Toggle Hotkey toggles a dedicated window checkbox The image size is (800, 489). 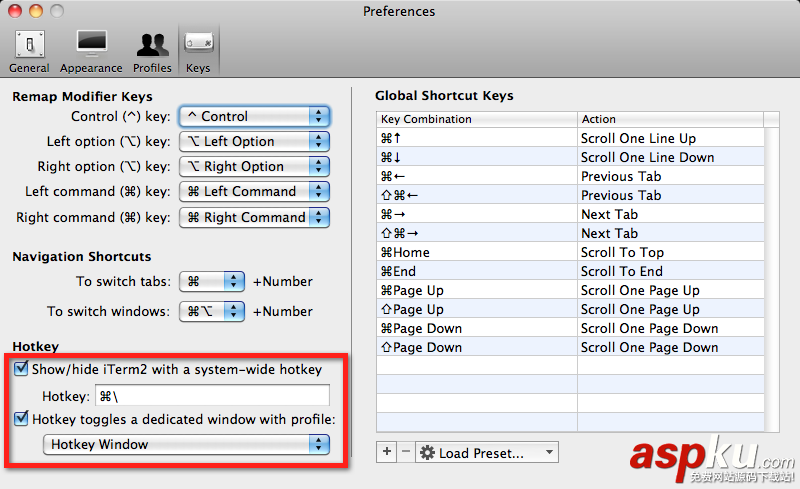tap(21, 418)
